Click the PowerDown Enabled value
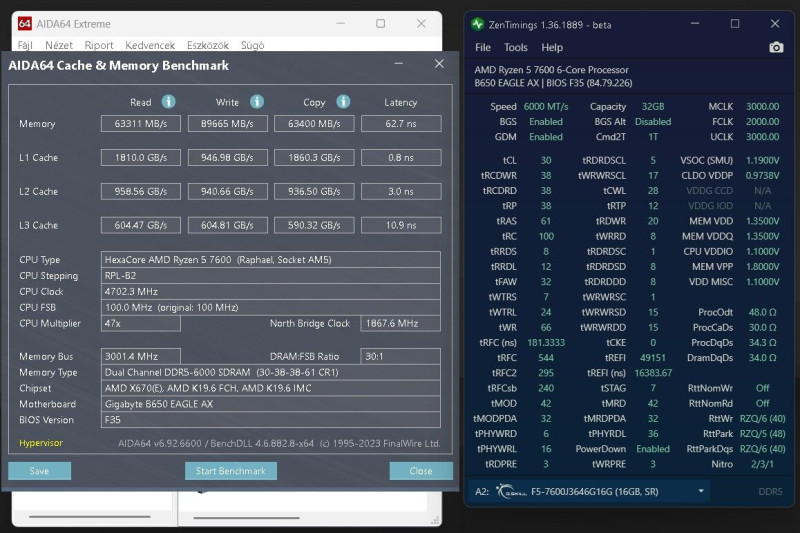The width and height of the screenshot is (800, 533). [x=653, y=449]
